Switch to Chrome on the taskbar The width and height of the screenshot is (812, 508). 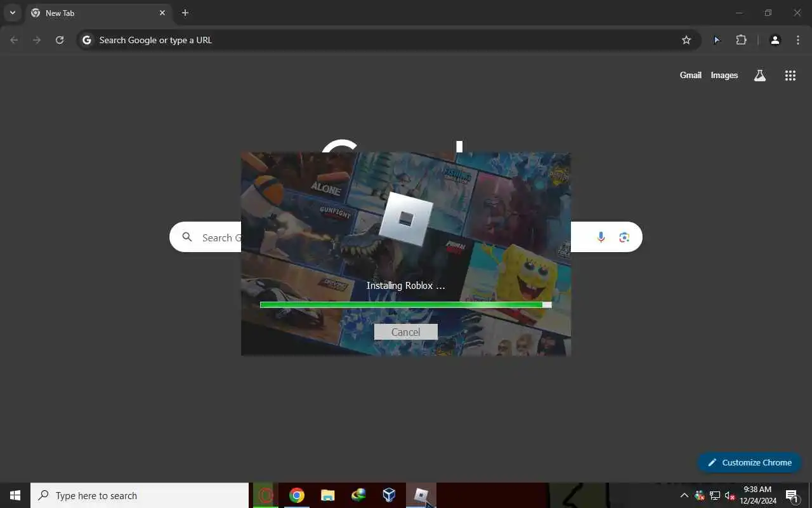click(297, 495)
